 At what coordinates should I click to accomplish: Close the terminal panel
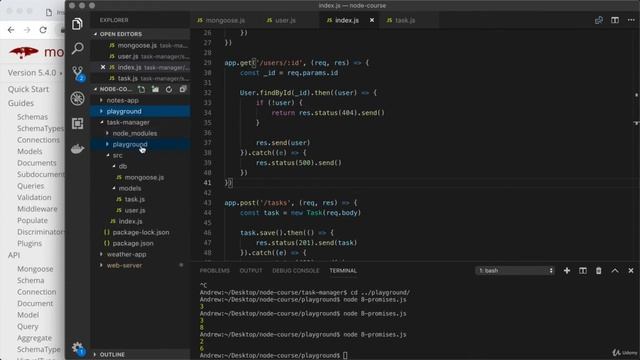pyautogui.click(x=631, y=271)
